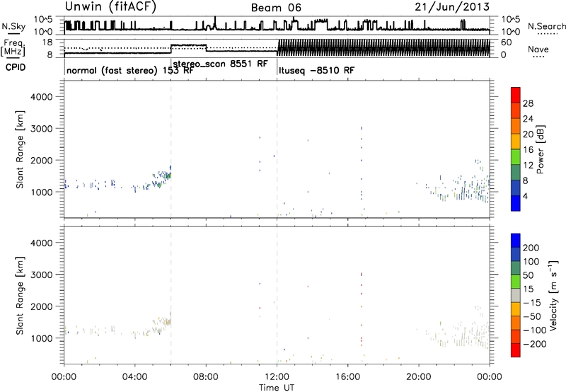This screenshot has height=392, width=566.
Task: Select the "CPID" row label
Action: (x=16, y=67)
